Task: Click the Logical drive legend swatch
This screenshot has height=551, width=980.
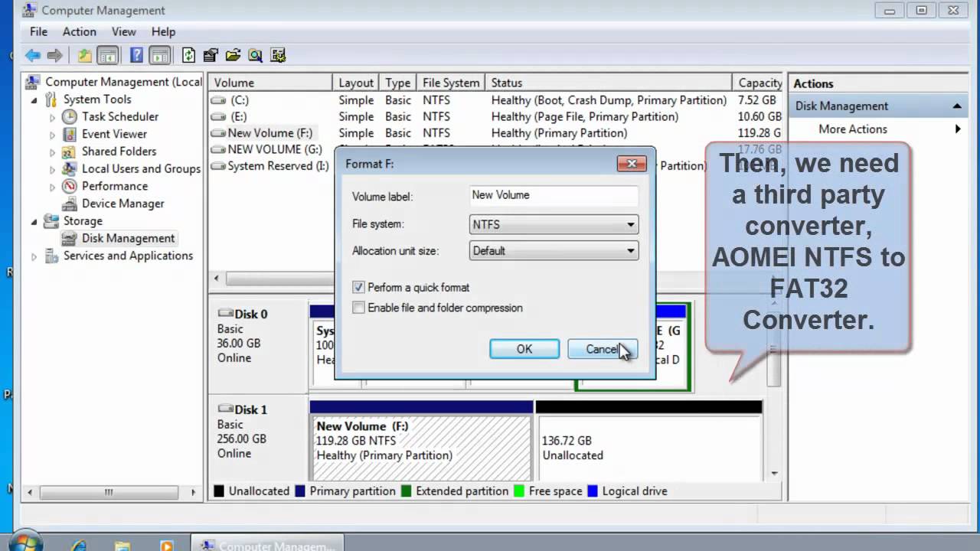Action: tap(593, 491)
